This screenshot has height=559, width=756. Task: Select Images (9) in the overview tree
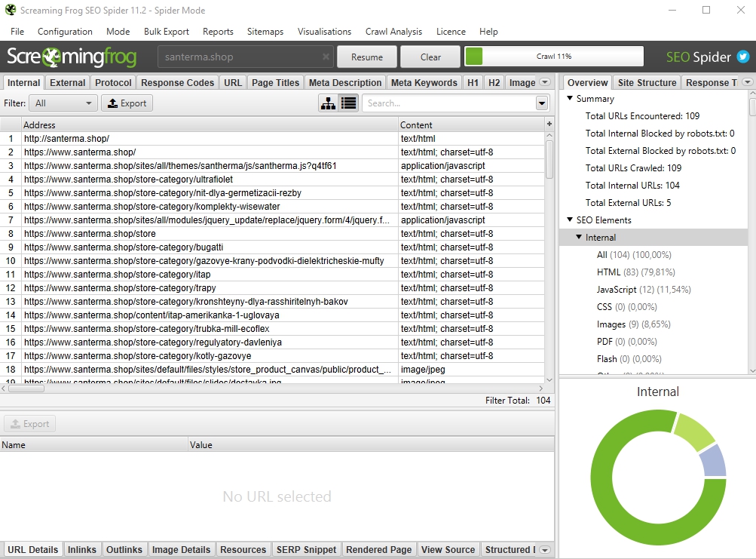[634, 324]
